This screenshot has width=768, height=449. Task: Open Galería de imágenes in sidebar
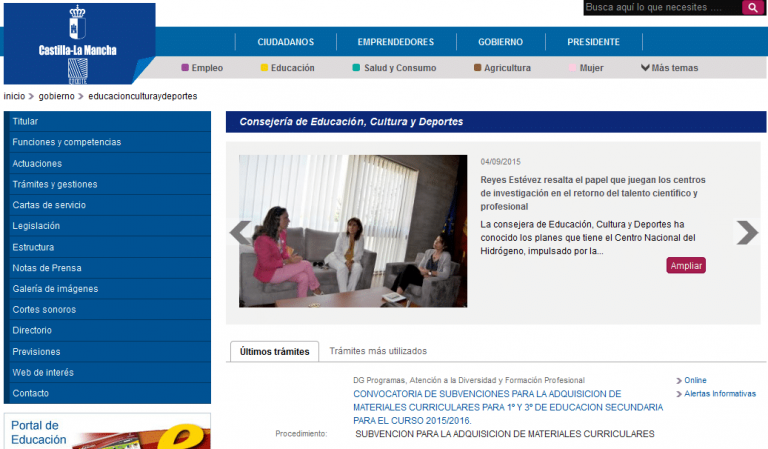click(x=55, y=289)
